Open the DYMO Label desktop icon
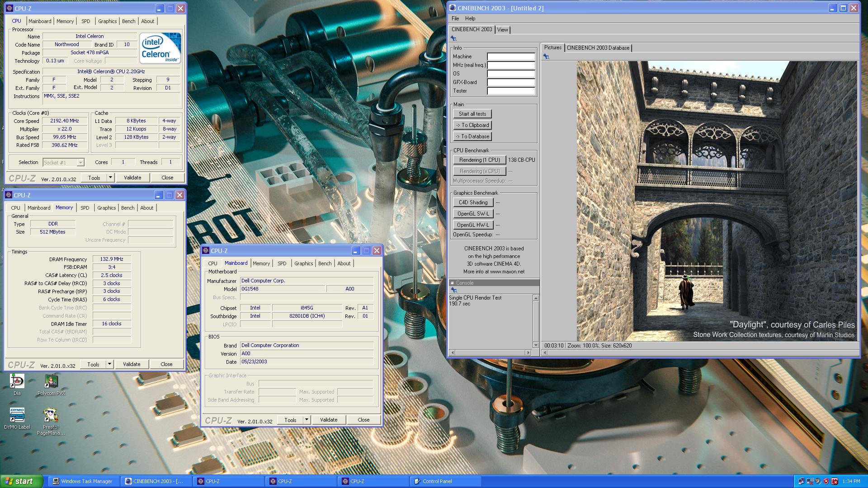 (17, 418)
